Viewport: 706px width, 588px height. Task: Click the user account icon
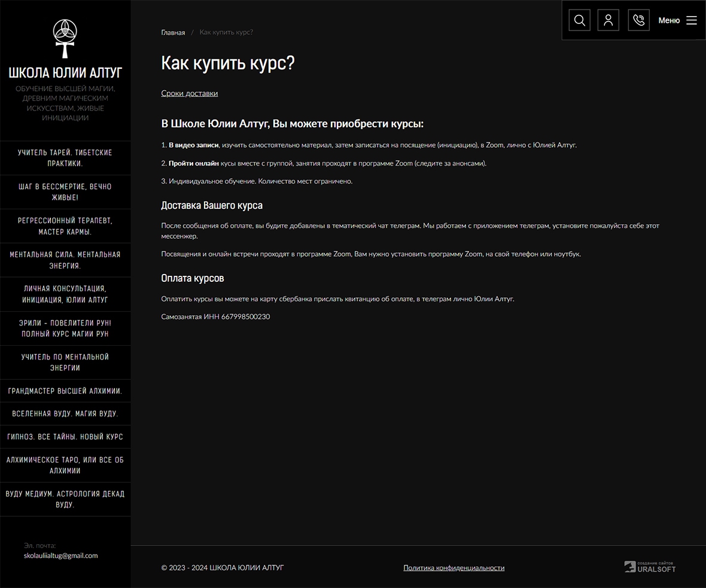(x=608, y=20)
